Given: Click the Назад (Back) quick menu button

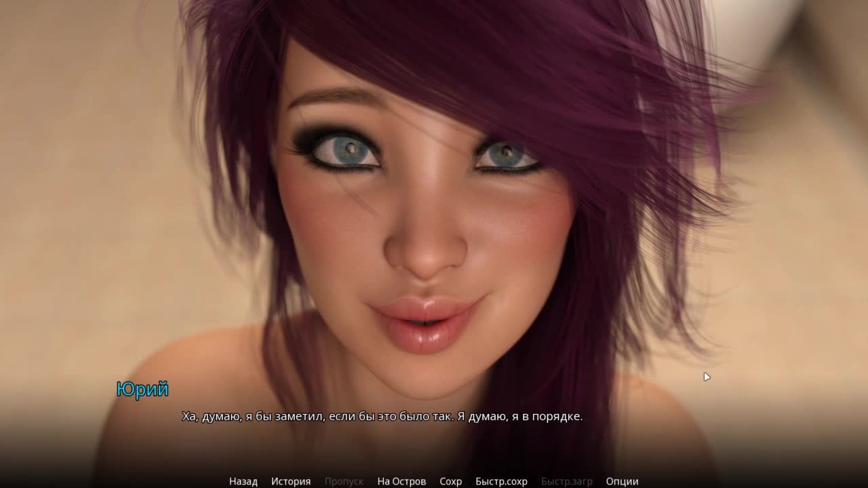Looking at the screenshot, I should tap(243, 481).
